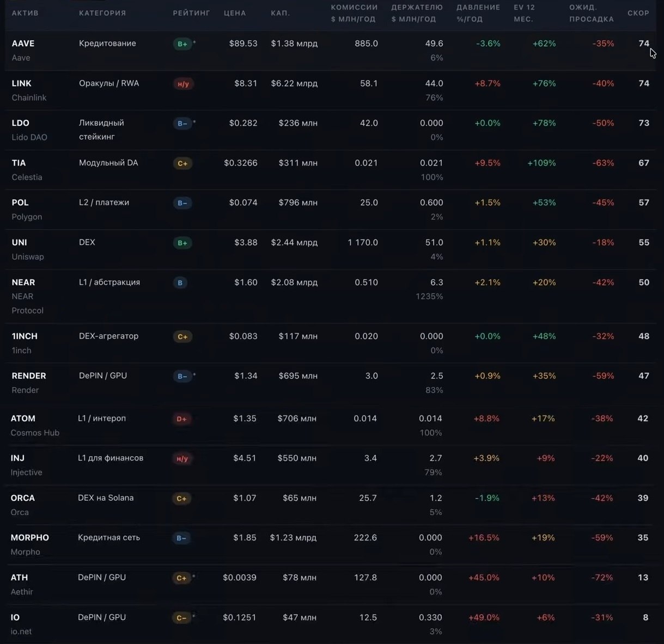Click the C− rating badge for IO
Viewport: 664px width, 644px height.
pyautogui.click(x=181, y=618)
